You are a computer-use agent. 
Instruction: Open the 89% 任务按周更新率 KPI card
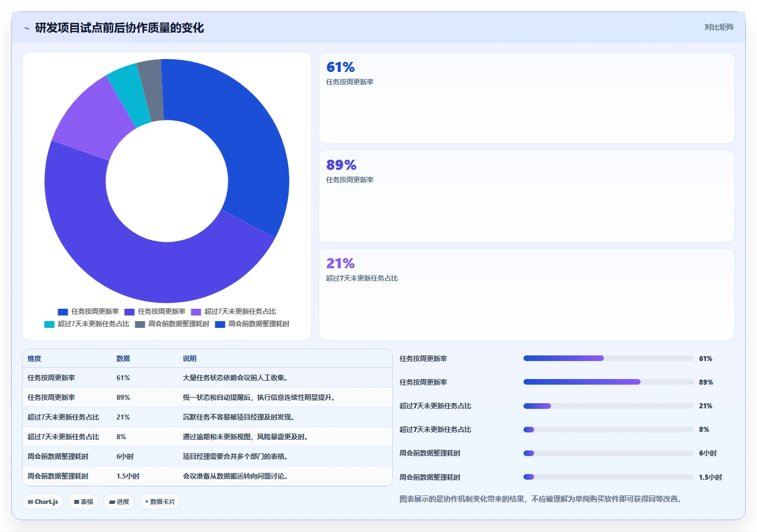[527, 196]
